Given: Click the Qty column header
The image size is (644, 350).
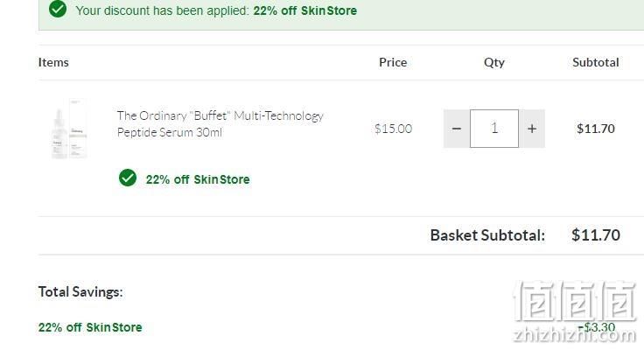Looking at the screenshot, I should (x=494, y=62).
